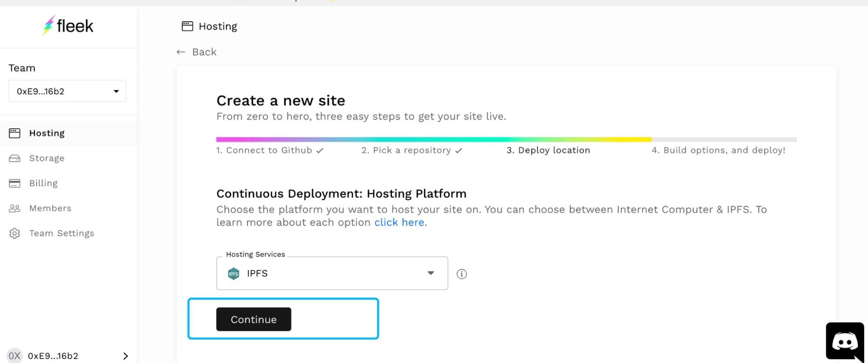Image resolution: width=868 pixels, height=363 pixels.
Task: Click the Hosting Services info icon
Action: tap(462, 274)
